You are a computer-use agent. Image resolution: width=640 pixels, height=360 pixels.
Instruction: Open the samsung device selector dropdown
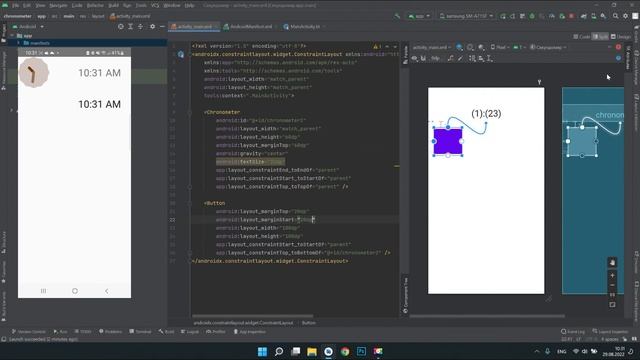pos(466,16)
